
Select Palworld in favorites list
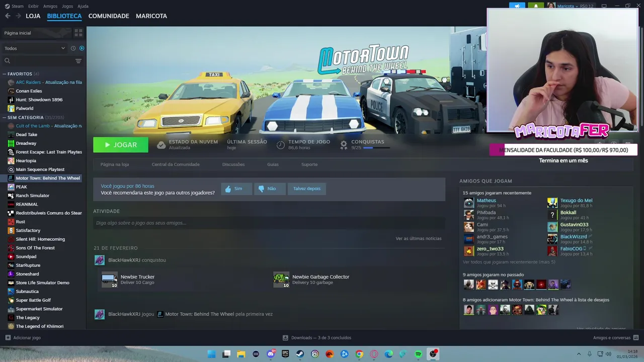click(x=25, y=108)
